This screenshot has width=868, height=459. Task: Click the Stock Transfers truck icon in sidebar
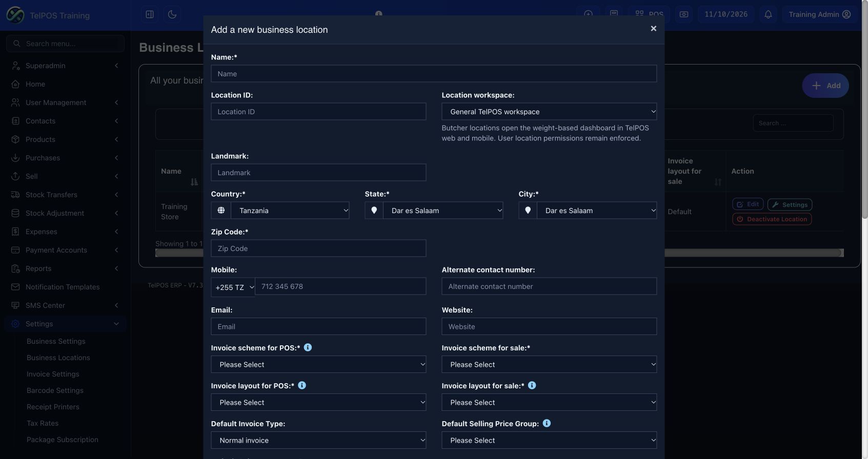pos(15,195)
